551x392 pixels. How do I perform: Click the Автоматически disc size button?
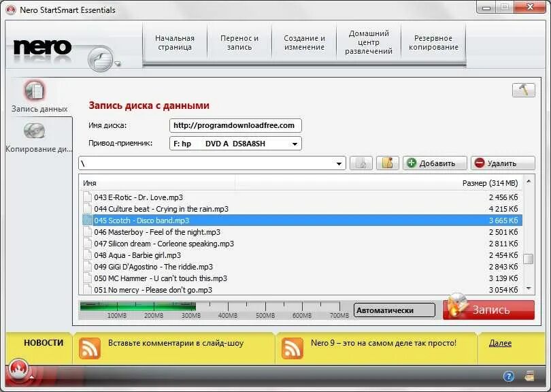[x=395, y=310]
